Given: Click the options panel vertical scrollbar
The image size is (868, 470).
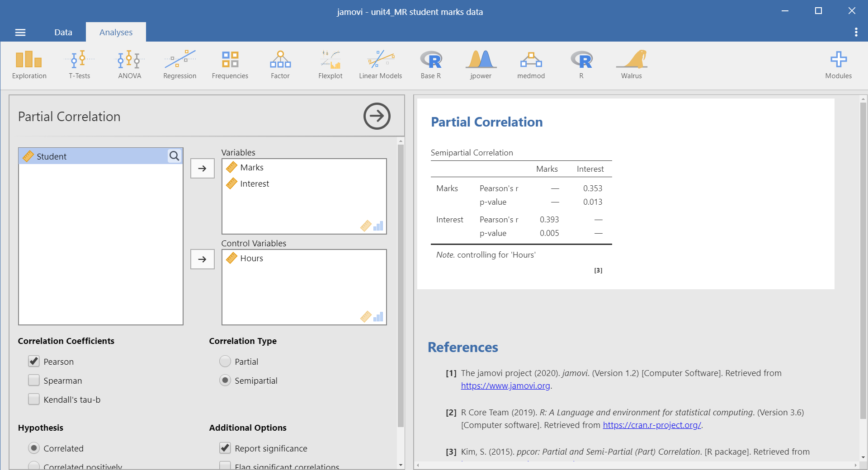Looking at the screenshot, I should point(401,286).
